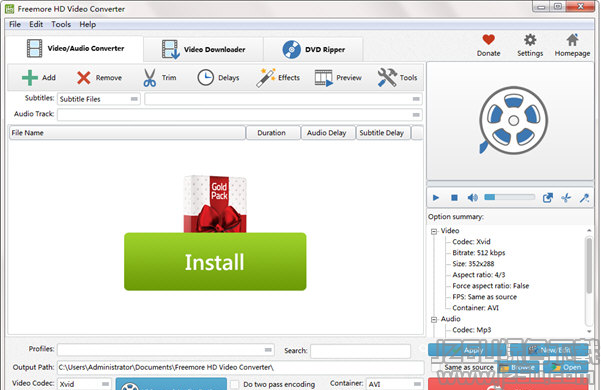Click the Audio Delay column header
The image size is (601, 390).
point(328,133)
